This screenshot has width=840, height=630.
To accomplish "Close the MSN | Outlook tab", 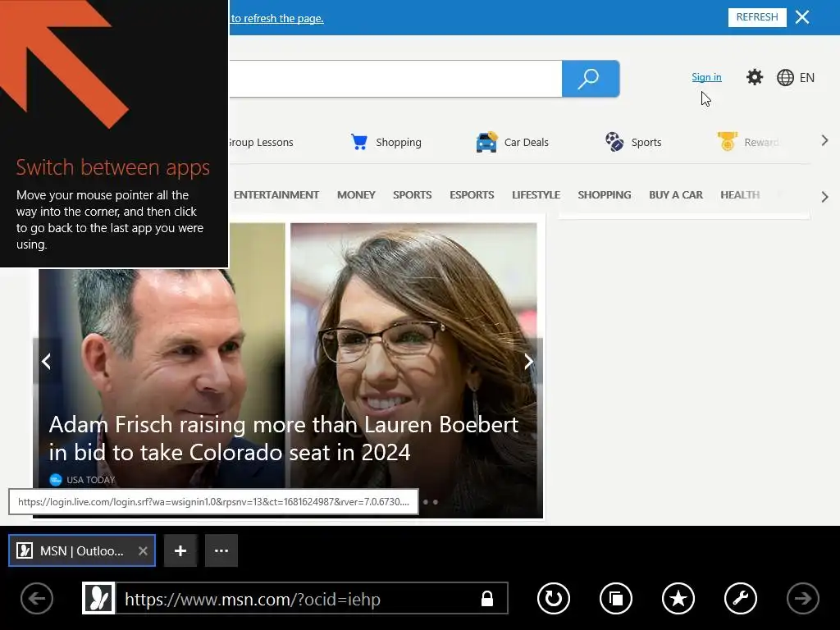I will (x=143, y=550).
